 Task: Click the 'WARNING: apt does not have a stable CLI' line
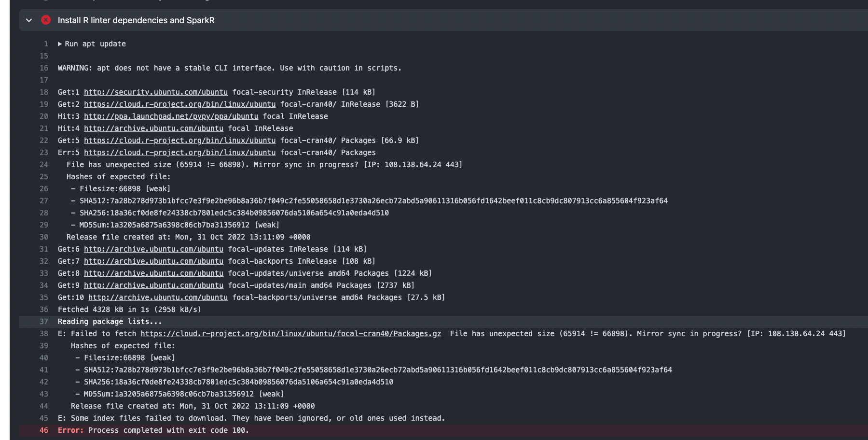[230, 68]
